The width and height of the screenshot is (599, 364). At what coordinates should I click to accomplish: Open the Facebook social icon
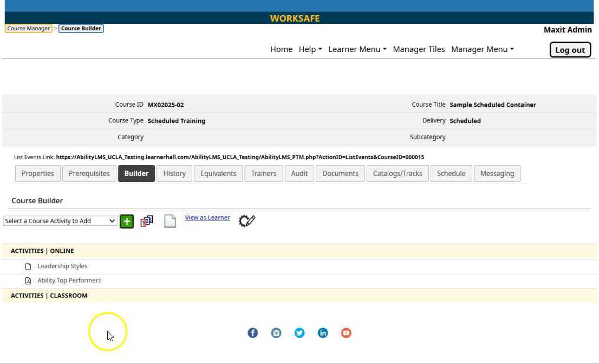253,333
